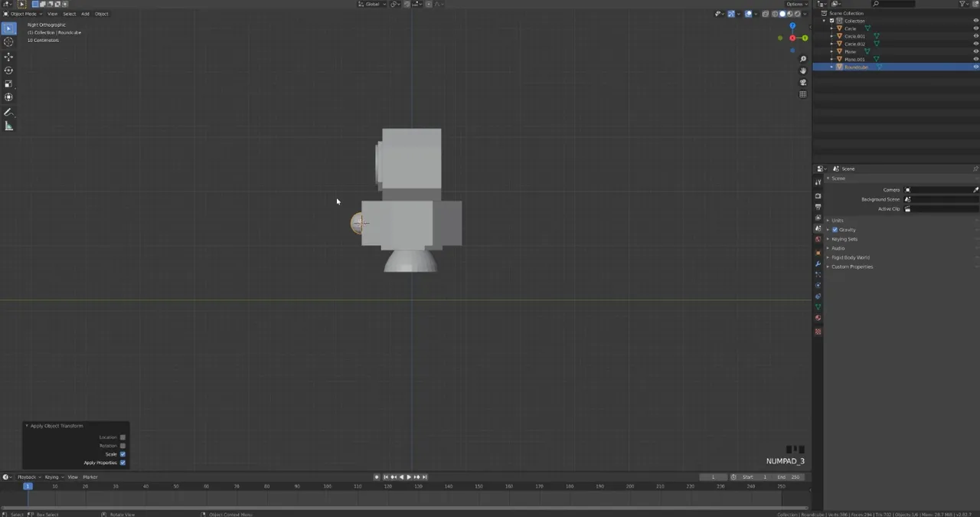
Task: Open the timeline Marker menu
Action: [90, 477]
